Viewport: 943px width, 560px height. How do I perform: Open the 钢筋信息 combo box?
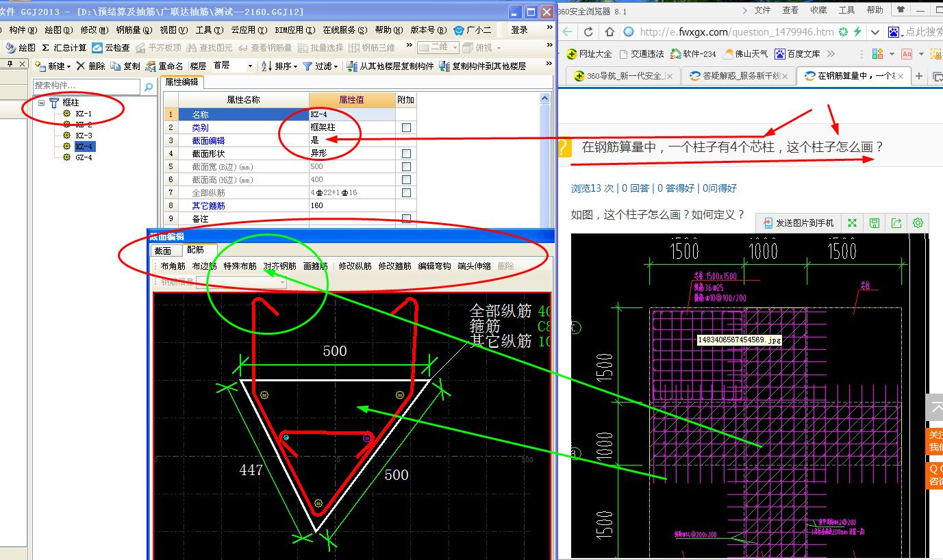[241, 282]
